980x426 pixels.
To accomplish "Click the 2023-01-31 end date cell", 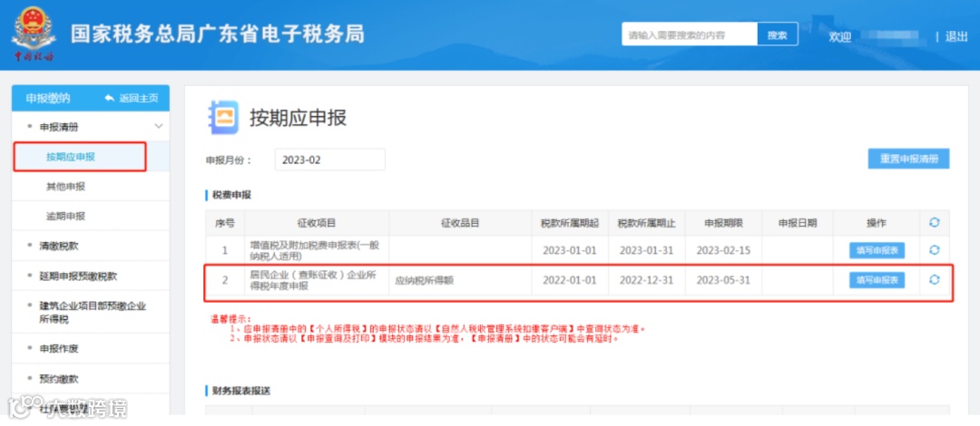I will coord(646,250).
